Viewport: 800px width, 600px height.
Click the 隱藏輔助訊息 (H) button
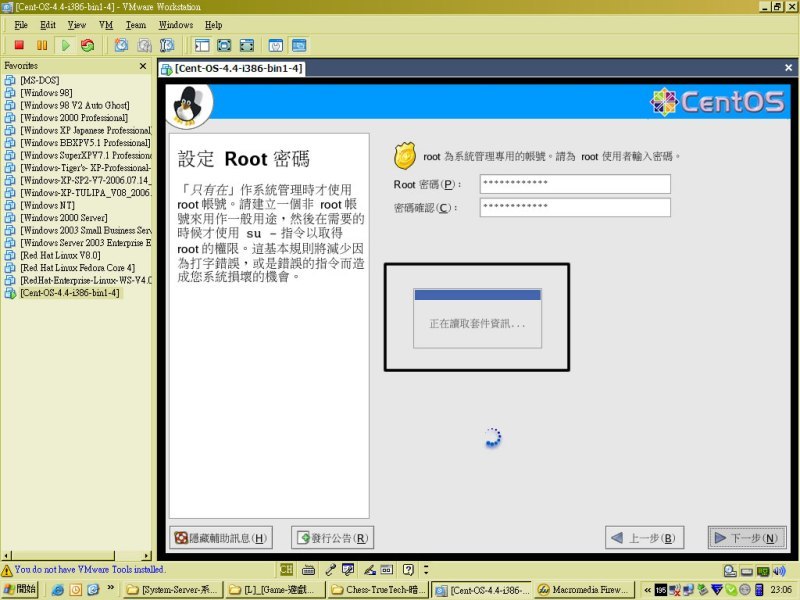[221, 538]
